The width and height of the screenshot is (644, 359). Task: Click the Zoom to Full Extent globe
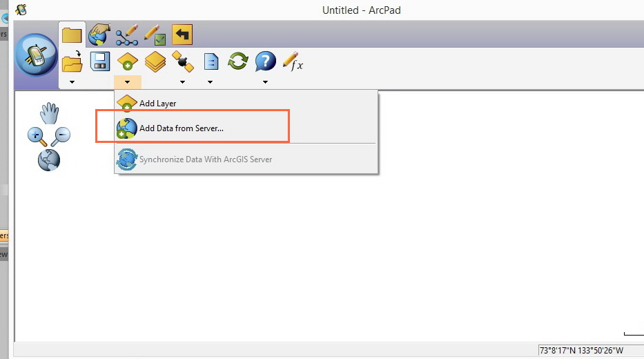coord(49,160)
